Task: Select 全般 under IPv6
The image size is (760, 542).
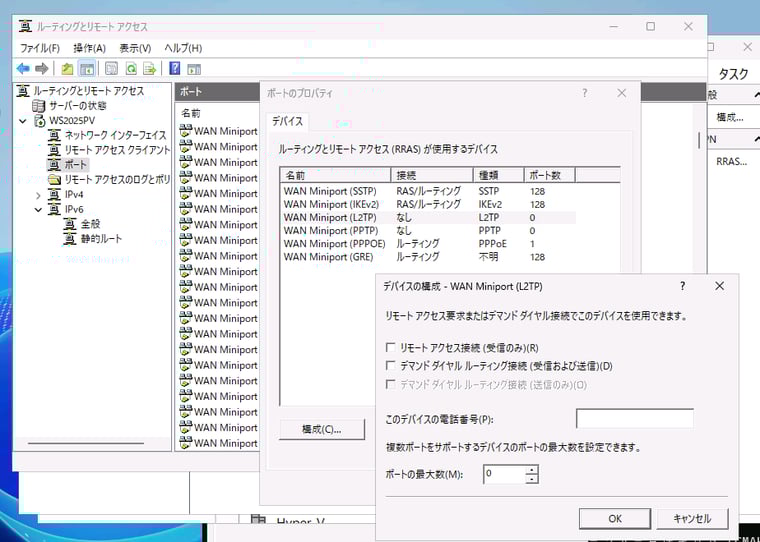Action: (x=91, y=224)
